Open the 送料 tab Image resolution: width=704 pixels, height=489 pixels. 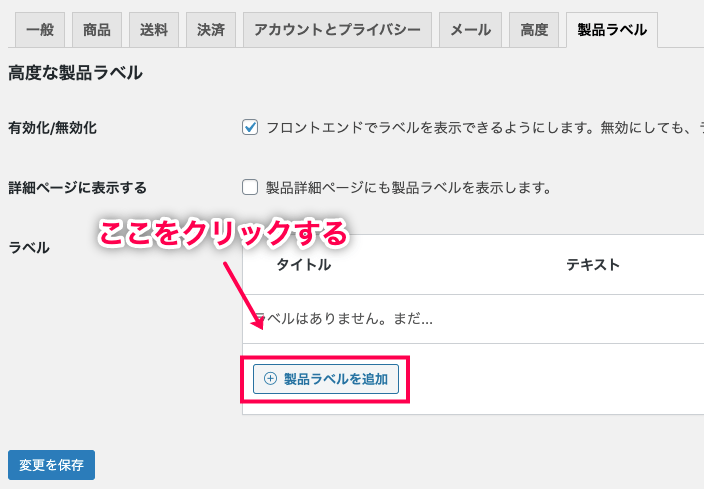(154, 30)
